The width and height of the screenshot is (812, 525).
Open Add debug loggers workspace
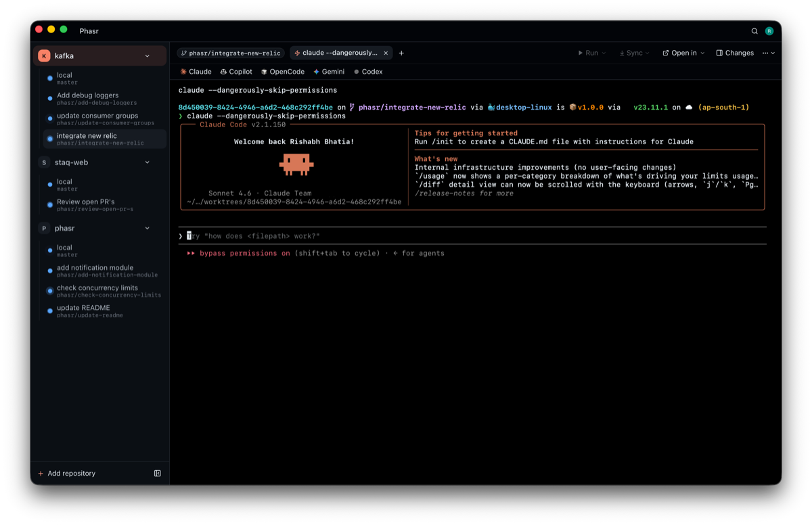tap(105, 99)
